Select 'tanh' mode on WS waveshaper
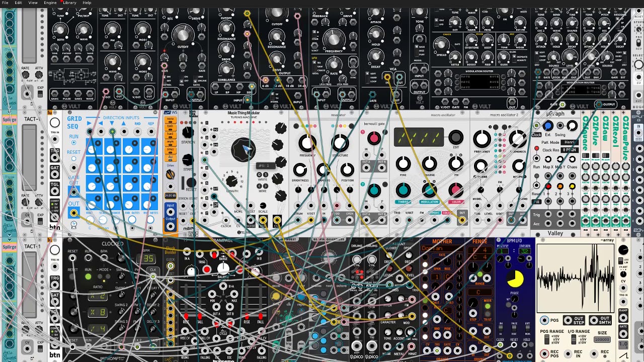The image size is (644, 362). (170, 127)
